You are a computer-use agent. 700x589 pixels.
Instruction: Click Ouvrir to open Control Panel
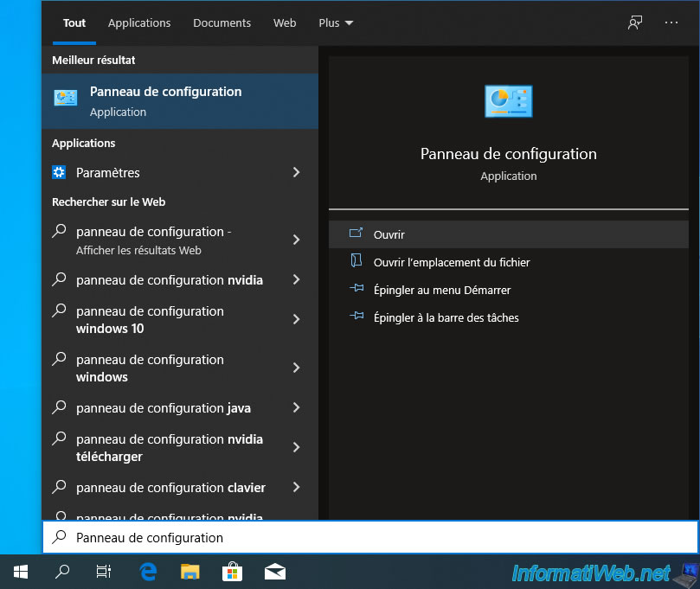[x=509, y=234]
